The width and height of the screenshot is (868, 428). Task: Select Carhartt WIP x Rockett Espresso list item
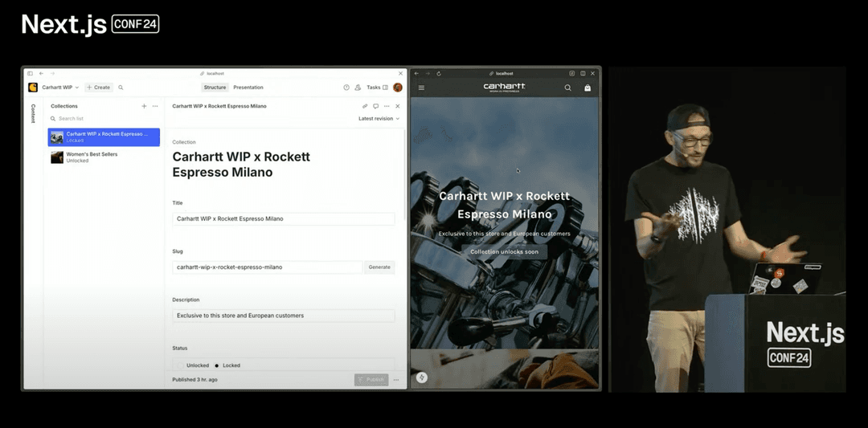(x=104, y=137)
